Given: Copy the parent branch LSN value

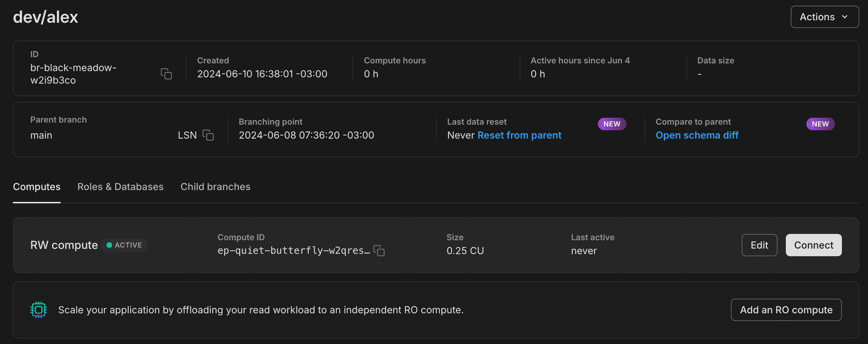Looking at the screenshot, I should point(208,135).
